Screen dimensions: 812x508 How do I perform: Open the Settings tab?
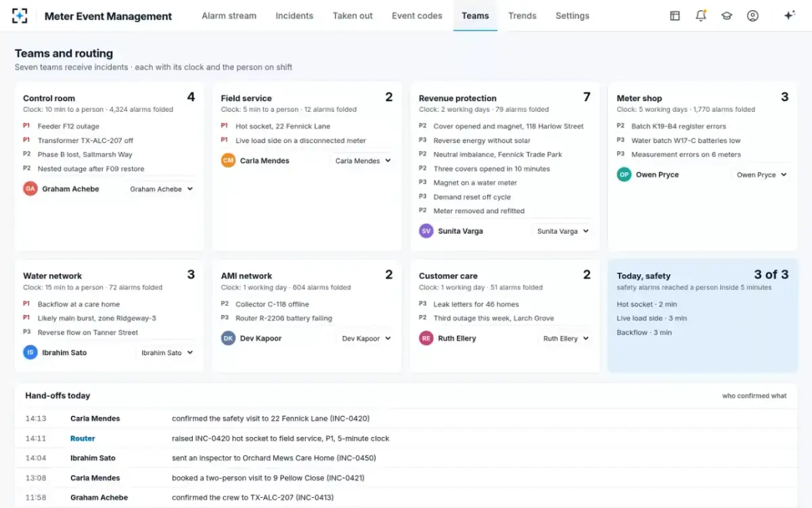(x=572, y=16)
